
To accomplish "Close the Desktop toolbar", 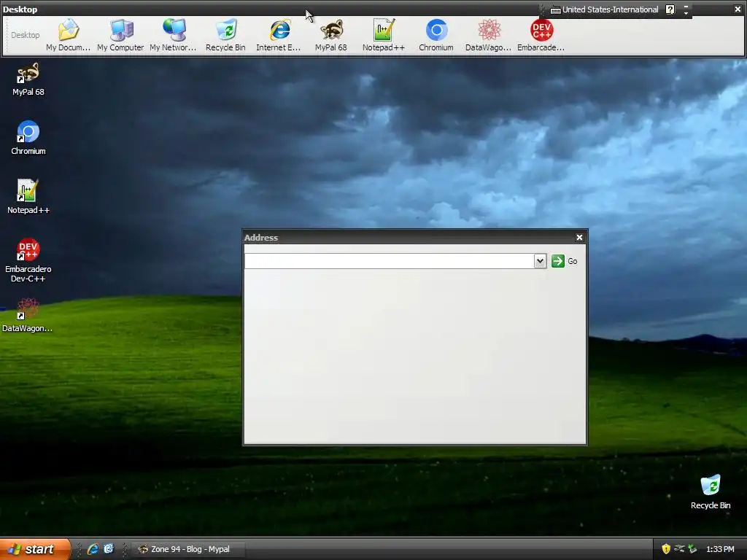I will click(x=738, y=9).
